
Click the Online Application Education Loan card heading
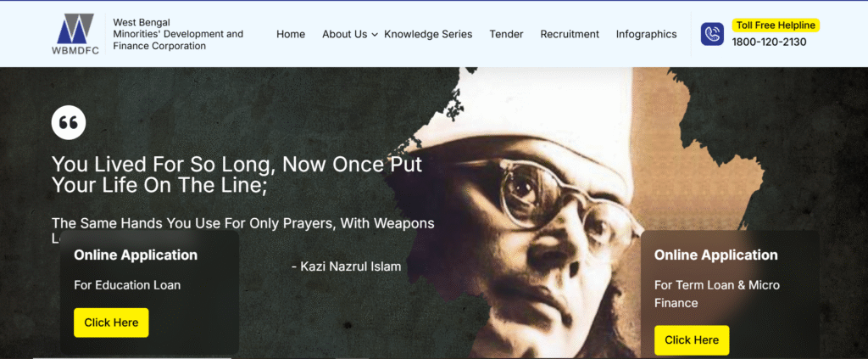click(136, 255)
